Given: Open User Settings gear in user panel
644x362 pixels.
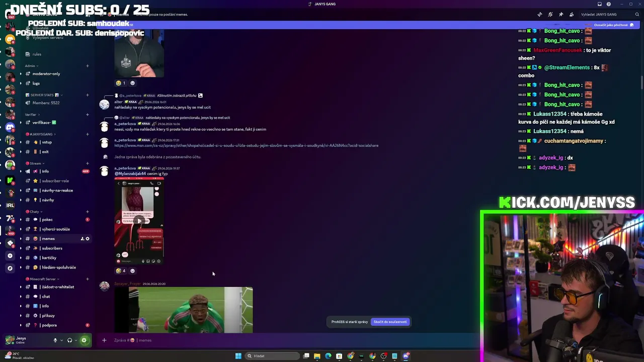Looking at the screenshot, I should [84, 340].
